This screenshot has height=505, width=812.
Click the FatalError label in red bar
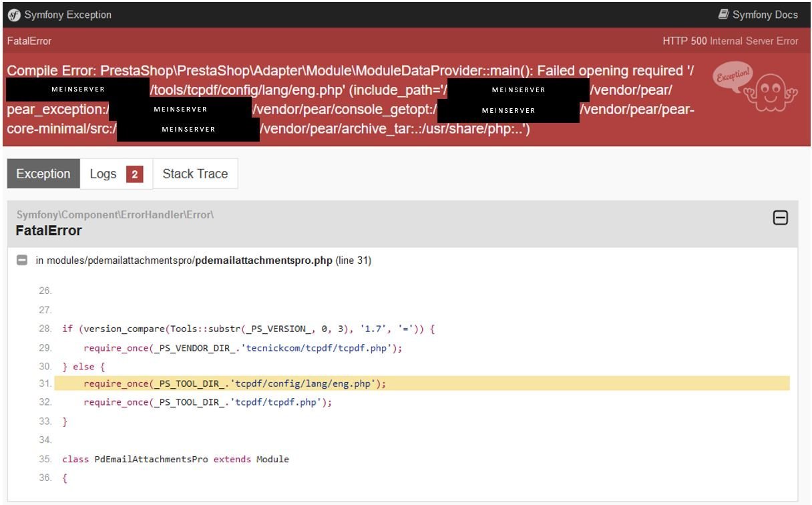point(29,41)
